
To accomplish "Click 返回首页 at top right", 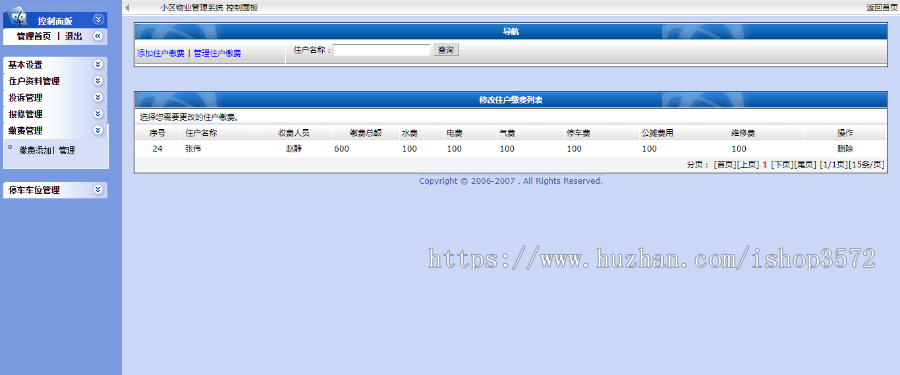I will [x=882, y=7].
